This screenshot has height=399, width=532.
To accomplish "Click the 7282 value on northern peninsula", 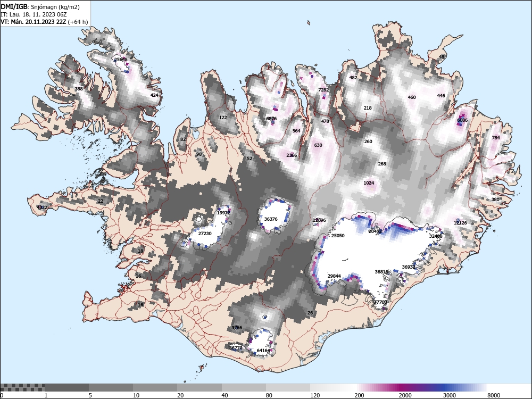I will point(323,90).
